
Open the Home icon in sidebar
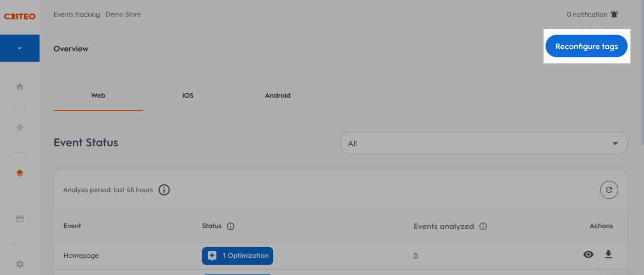[x=20, y=86]
